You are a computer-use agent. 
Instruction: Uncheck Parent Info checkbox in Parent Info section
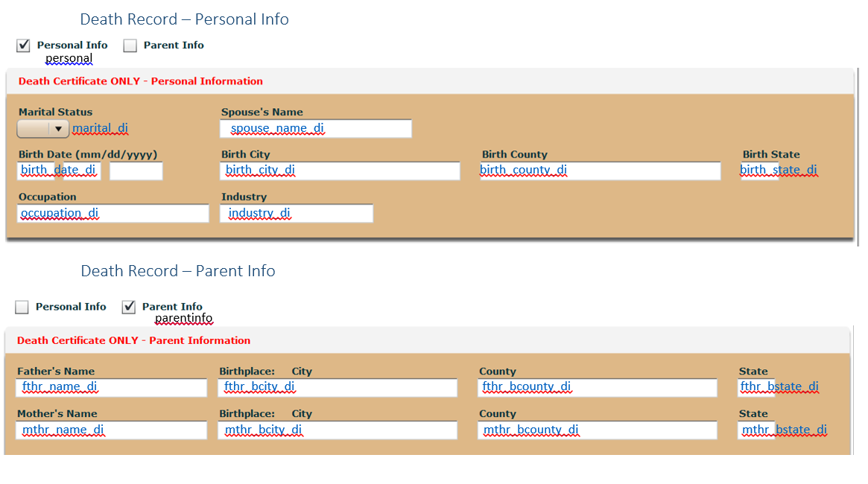[129, 307]
